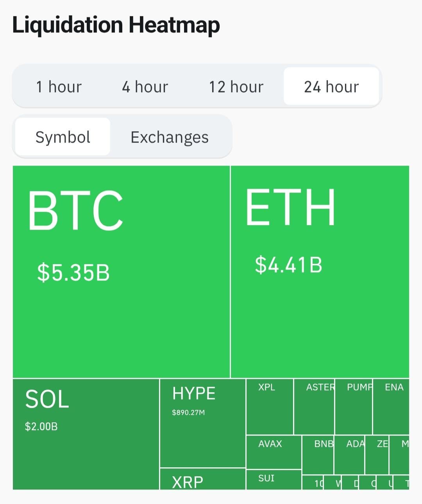
Task: Switch heatmap view to Symbol
Action: 63,137
